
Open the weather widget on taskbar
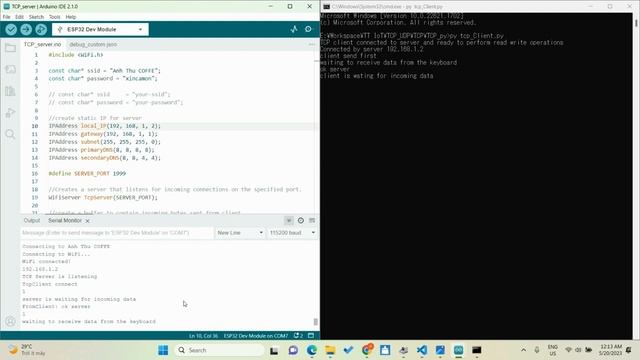tap(27, 350)
